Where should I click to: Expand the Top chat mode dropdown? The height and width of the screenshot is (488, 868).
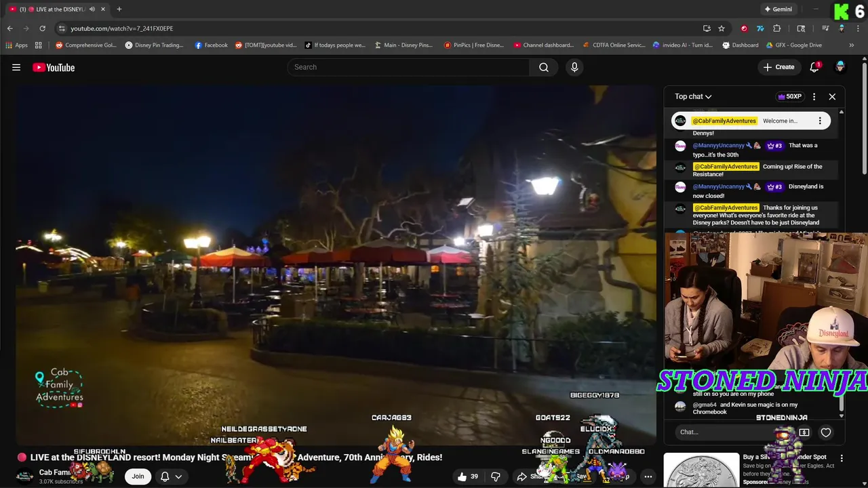point(693,96)
